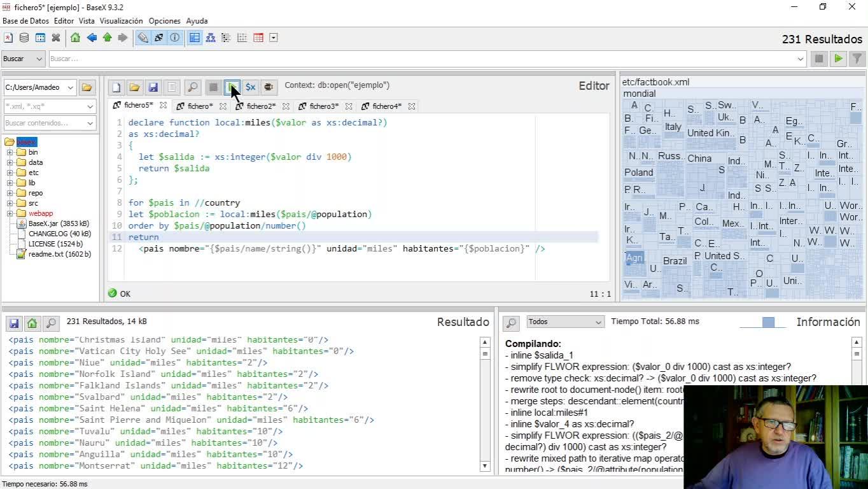Toggle the Tree visualization view button
Screen dimensions: 868x489
tap(211, 38)
